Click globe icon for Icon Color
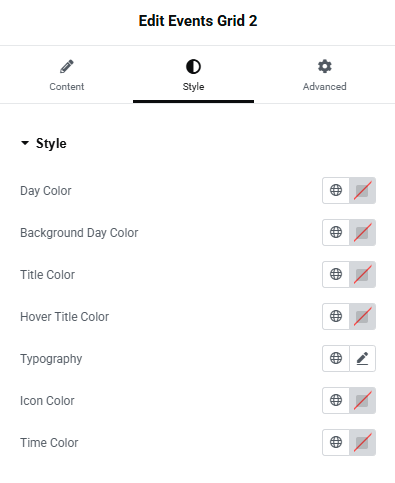 click(x=336, y=400)
